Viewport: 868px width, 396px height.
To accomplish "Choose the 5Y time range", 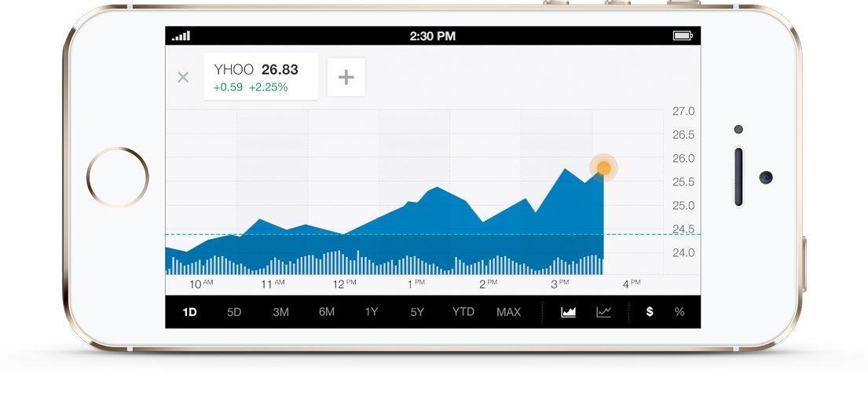I will pyautogui.click(x=417, y=312).
